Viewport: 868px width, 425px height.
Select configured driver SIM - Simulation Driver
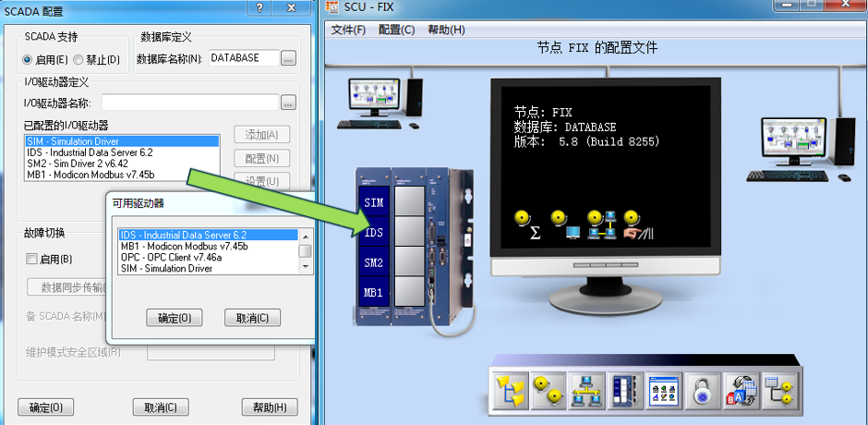(122, 141)
